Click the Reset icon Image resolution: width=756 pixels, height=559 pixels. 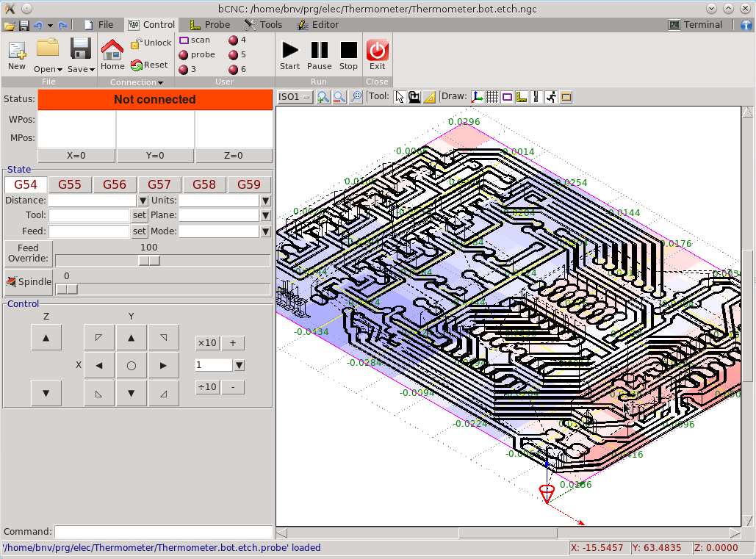pos(149,65)
